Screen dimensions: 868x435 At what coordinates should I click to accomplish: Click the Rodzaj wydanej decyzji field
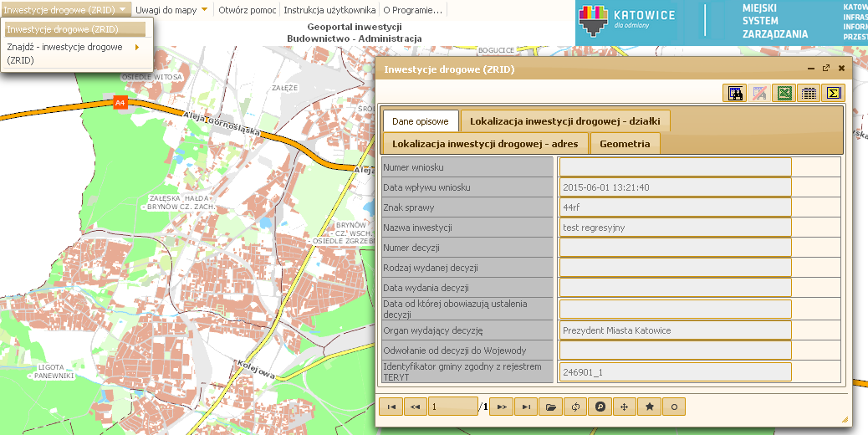pos(676,268)
